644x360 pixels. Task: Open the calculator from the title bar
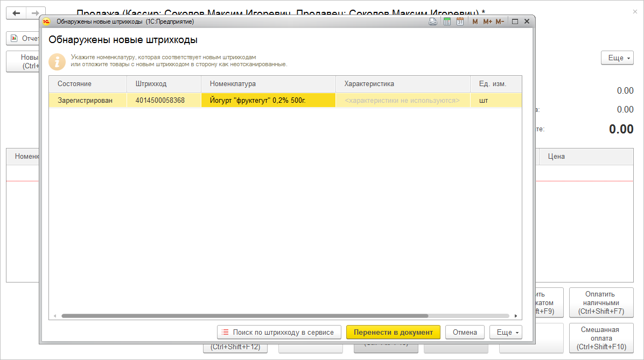[447, 21]
